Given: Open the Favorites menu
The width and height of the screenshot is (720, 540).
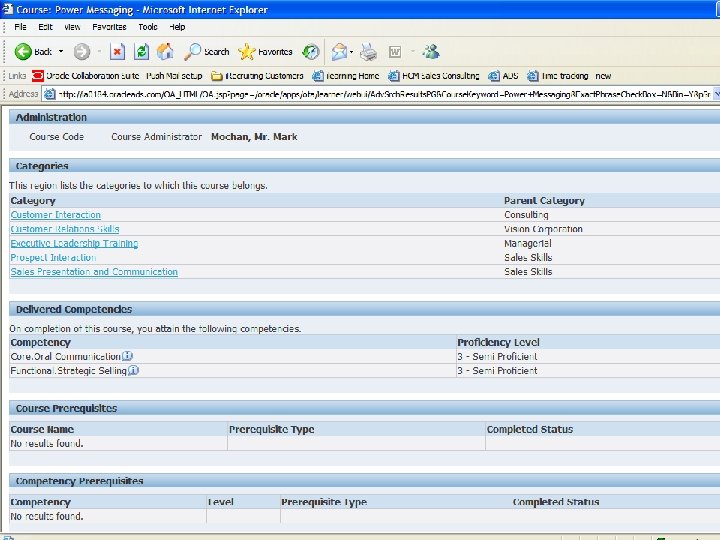Looking at the screenshot, I should point(109,27).
